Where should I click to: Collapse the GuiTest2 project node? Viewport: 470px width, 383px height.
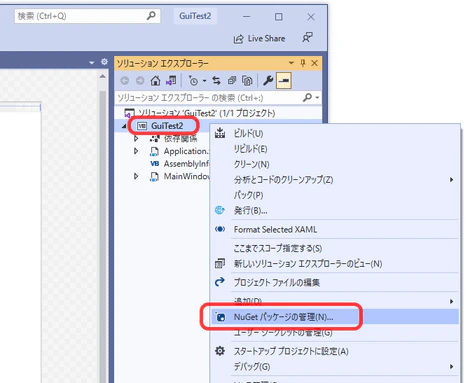click(x=124, y=126)
